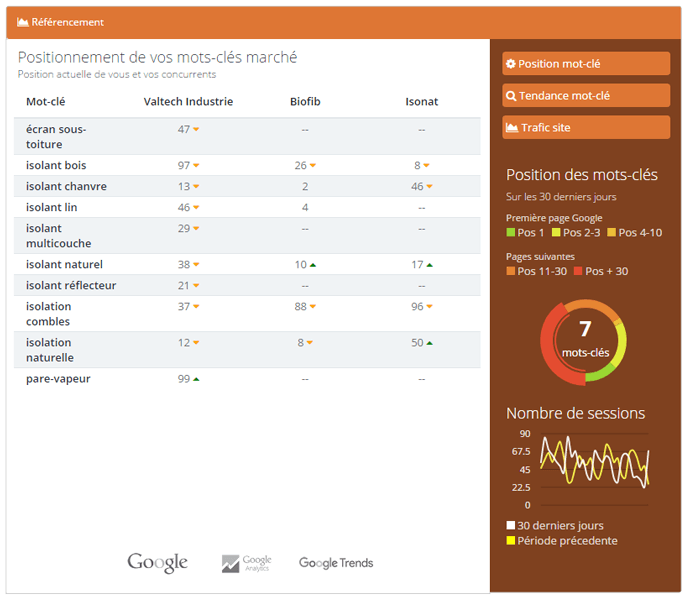The image size is (685, 597).
Task: Click the red Pos + 30 legend swatch
Action: [578, 271]
